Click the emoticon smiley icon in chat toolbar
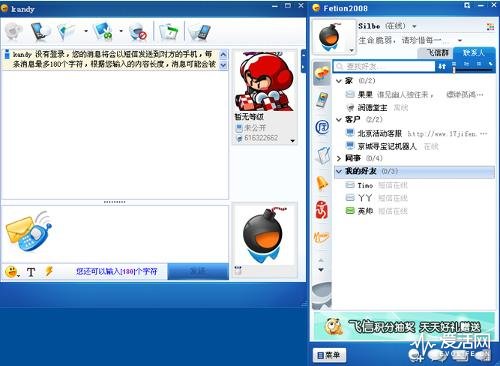Viewport: 500px width, 366px height. [x=12, y=272]
